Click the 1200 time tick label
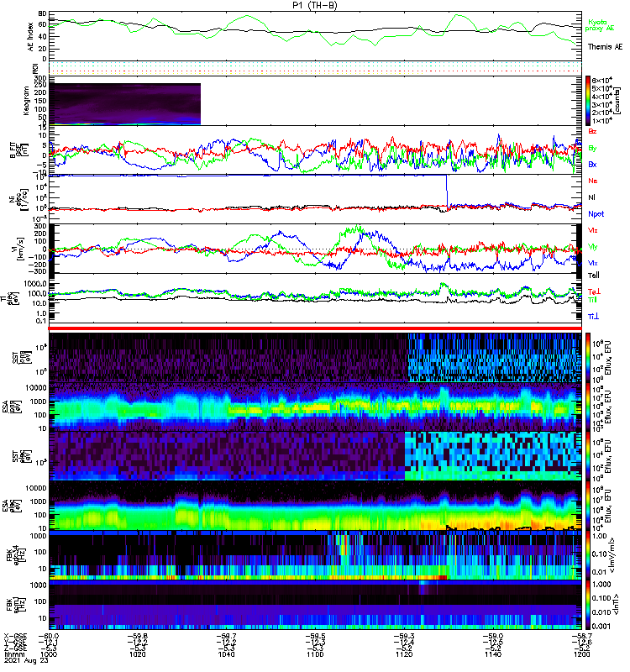 pyautogui.click(x=581, y=654)
